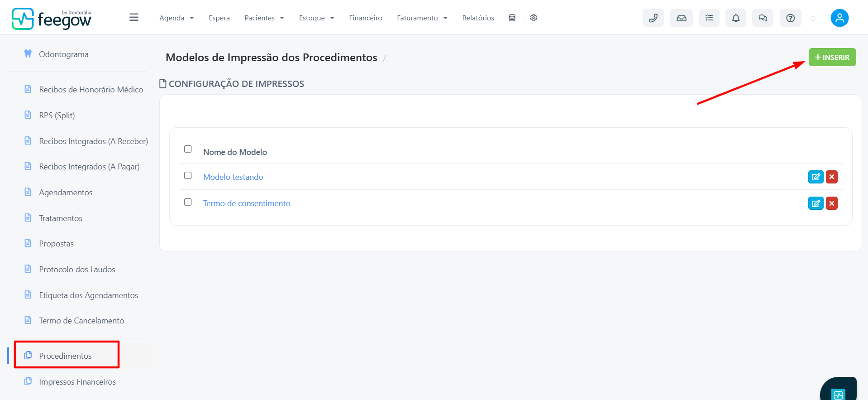Open the Financeiro menu item
The height and width of the screenshot is (400, 868).
[366, 18]
